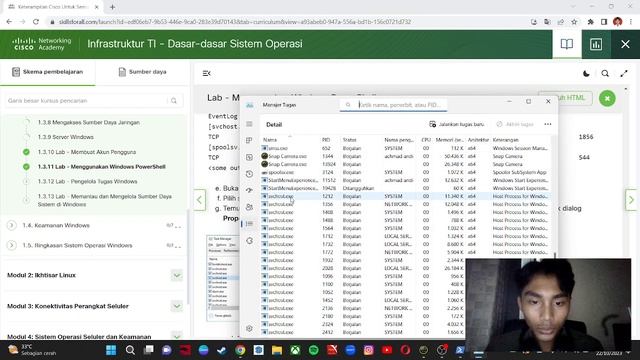Viewport: 640px width, 360px height.
Task: Open 1.3.8 Mengakses Sumber Daya Jaringan
Action: tap(89, 122)
